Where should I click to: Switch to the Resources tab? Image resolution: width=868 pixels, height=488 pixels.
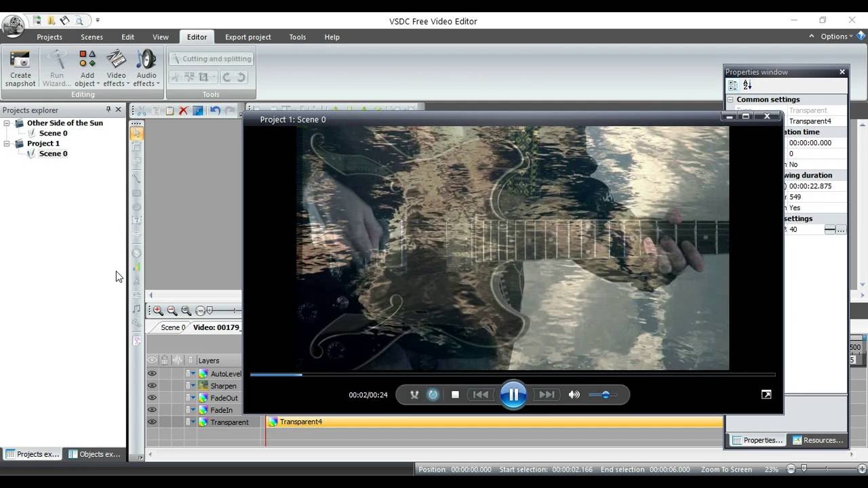coord(817,440)
